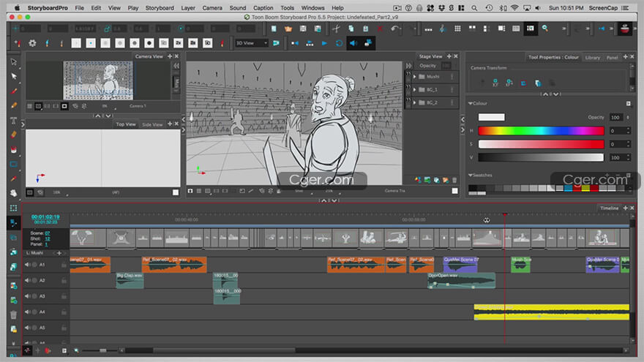
Task: Click the timeline zoom slider
Action: [102, 350]
